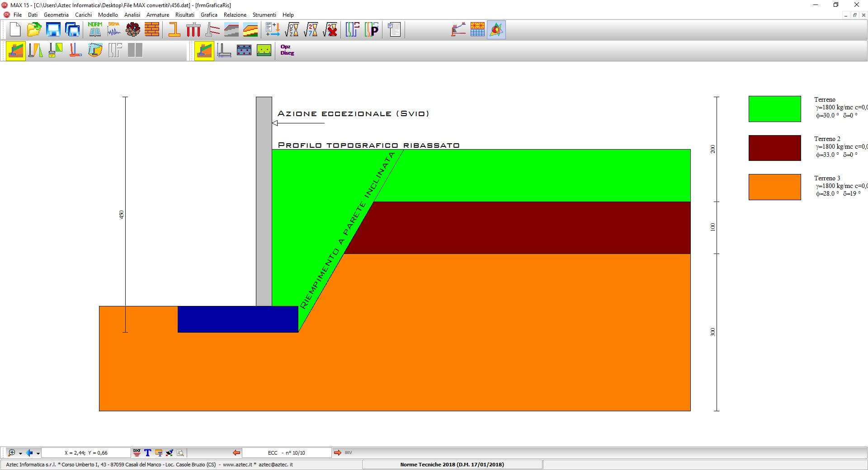The width and height of the screenshot is (868, 470).
Task: Click the Opz Diseg drawing options button
Action: pos(287,50)
